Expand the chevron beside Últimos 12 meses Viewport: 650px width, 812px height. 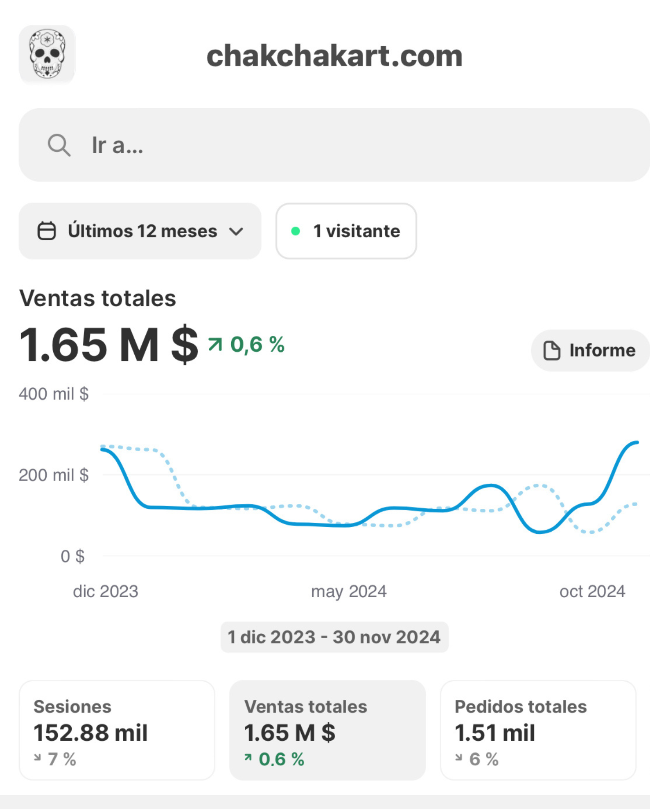click(236, 231)
